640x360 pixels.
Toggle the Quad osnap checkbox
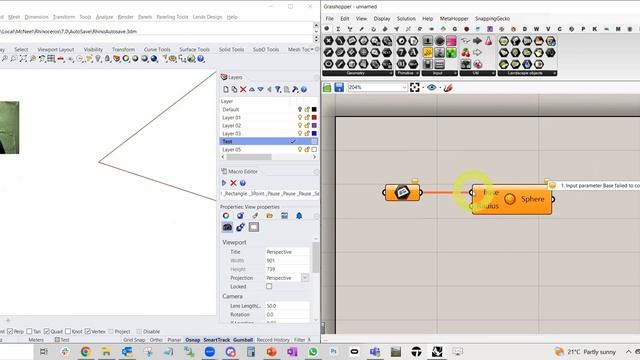[x=47, y=331]
